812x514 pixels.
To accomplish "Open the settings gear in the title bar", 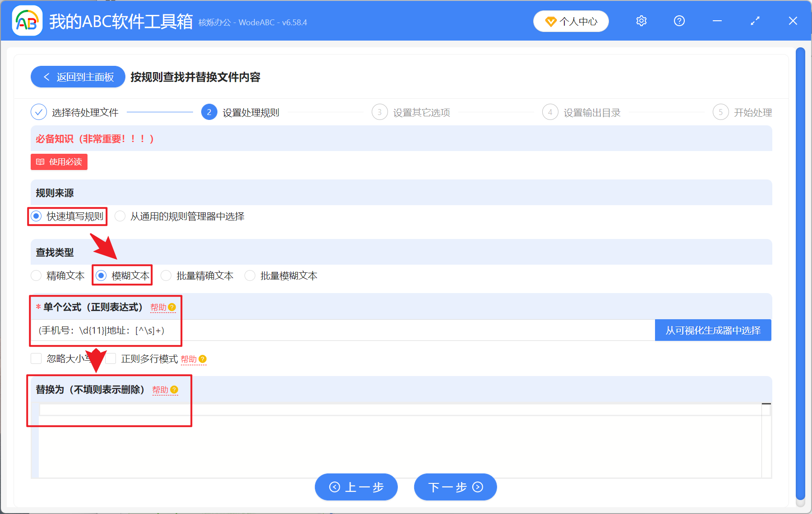I will pos(641,21).
